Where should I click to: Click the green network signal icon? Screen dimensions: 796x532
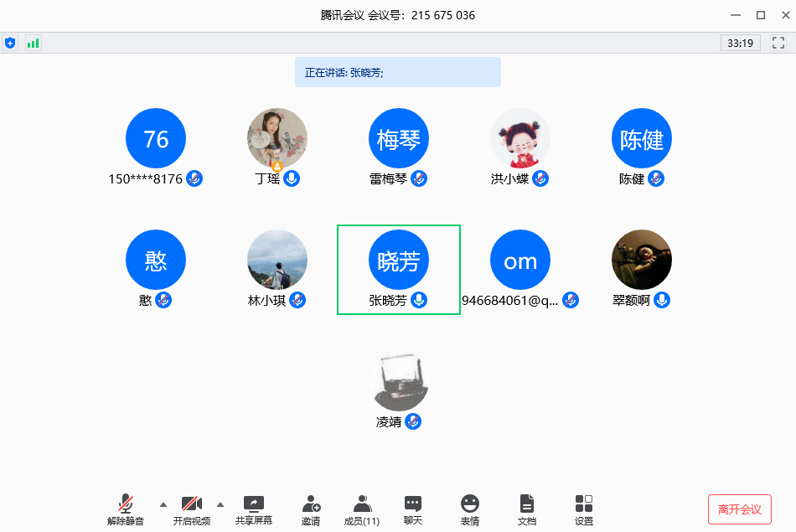33,43
